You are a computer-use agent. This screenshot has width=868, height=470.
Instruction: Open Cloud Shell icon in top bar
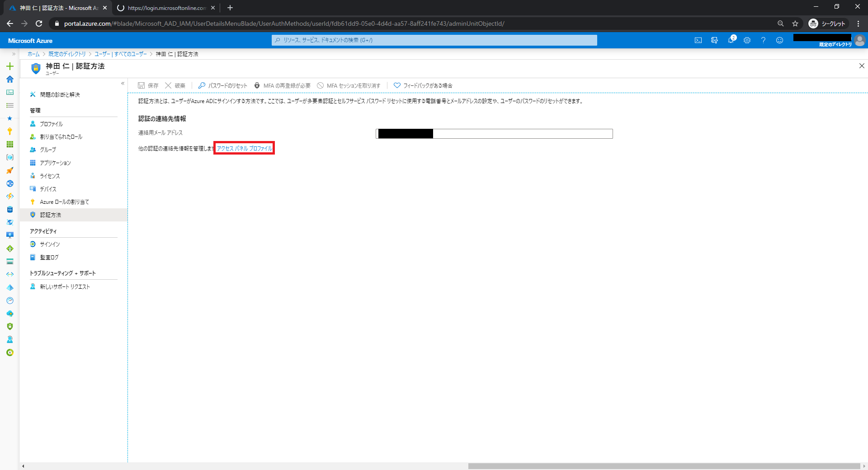click(x=698, y=40)
